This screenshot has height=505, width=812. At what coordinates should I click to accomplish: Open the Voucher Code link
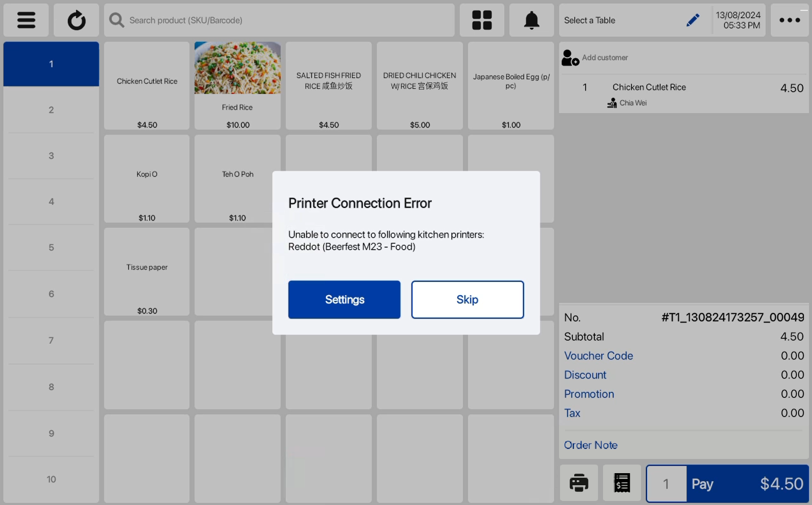click(599, 356)
